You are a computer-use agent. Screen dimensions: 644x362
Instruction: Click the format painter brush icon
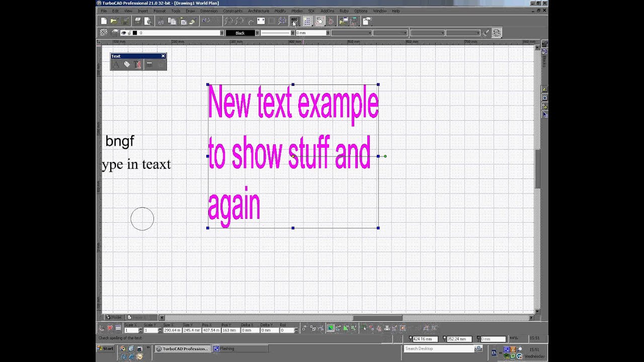486,33
